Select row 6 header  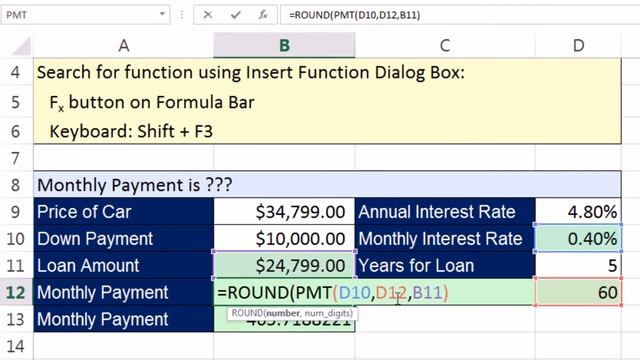click(x=16, y=131)
